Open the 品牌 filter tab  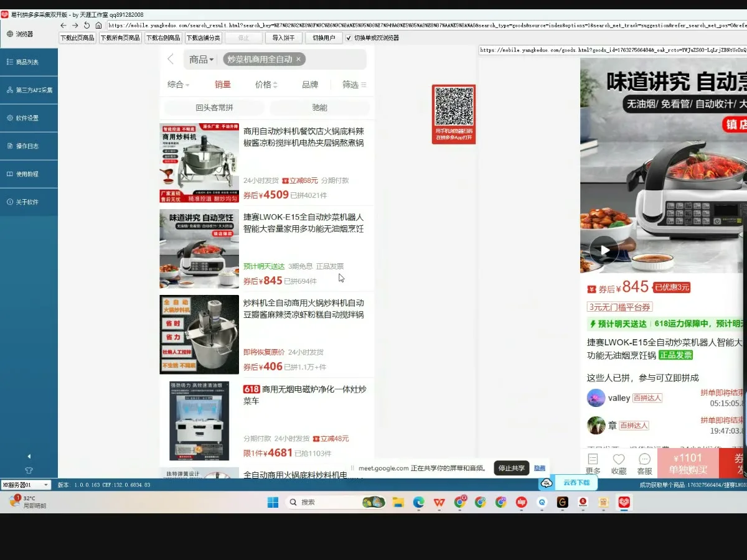click(310, 85)
